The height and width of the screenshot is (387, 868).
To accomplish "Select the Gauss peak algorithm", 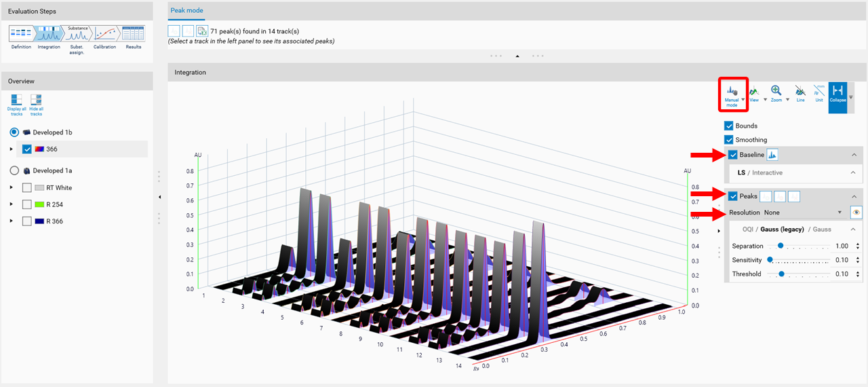I will 821,229.
